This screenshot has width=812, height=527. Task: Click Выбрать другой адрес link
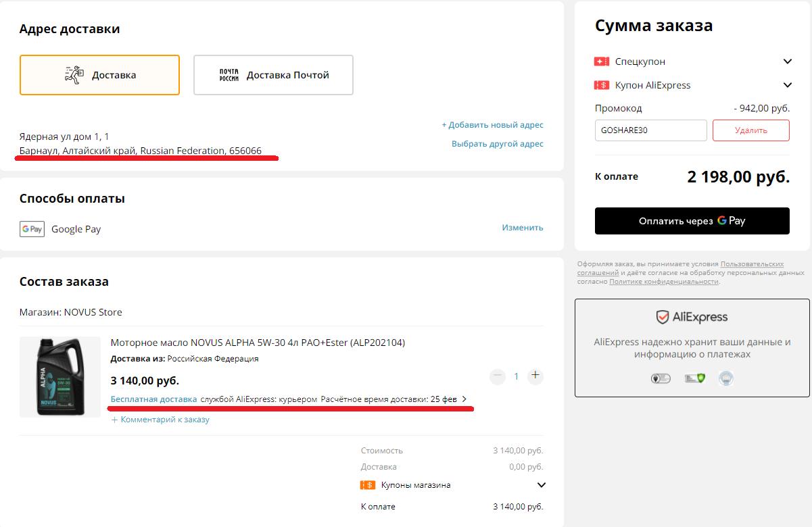tap(498, 144)
